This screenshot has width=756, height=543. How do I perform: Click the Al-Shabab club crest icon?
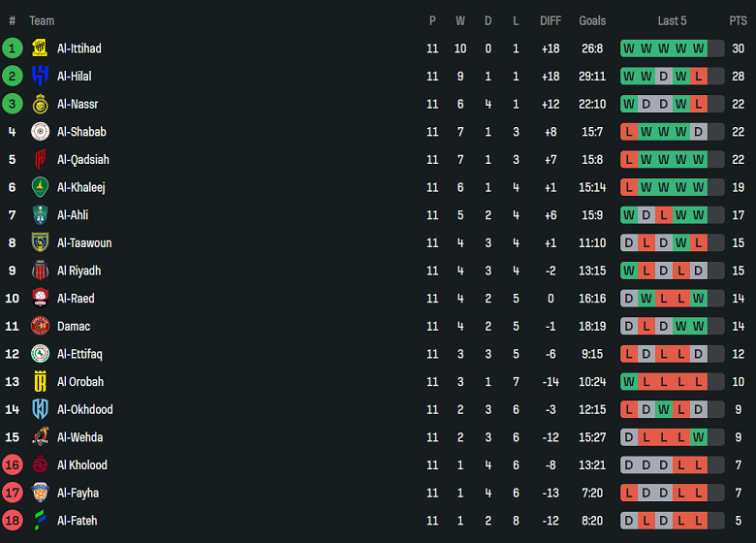click(x=40, y=132)
